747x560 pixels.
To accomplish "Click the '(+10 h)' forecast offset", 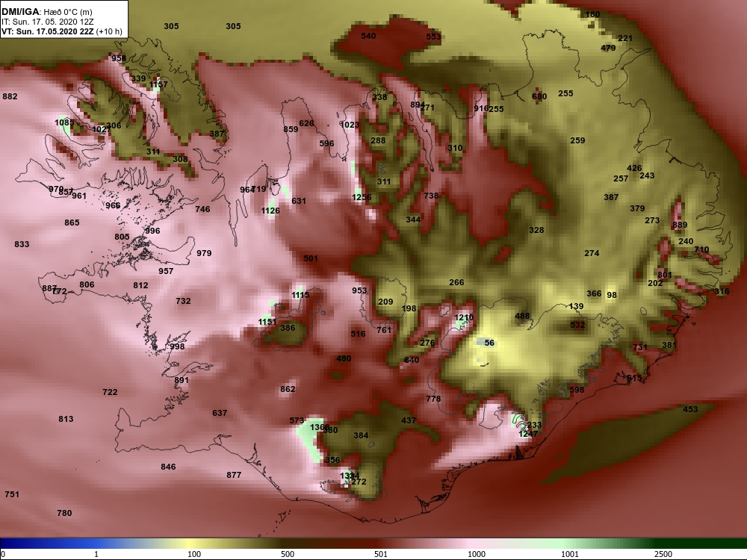I will [x=109, y=32].
